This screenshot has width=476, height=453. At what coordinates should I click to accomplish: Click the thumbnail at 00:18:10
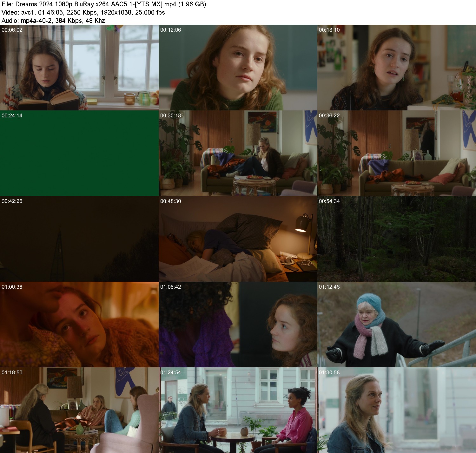pyautogui.click(x=397, y=68)
